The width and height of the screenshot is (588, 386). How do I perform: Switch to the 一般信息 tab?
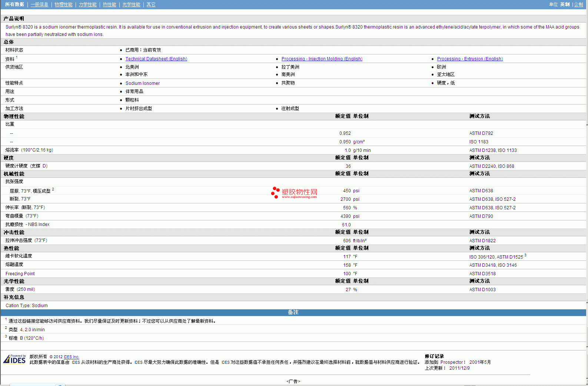(x=39, y=4)
